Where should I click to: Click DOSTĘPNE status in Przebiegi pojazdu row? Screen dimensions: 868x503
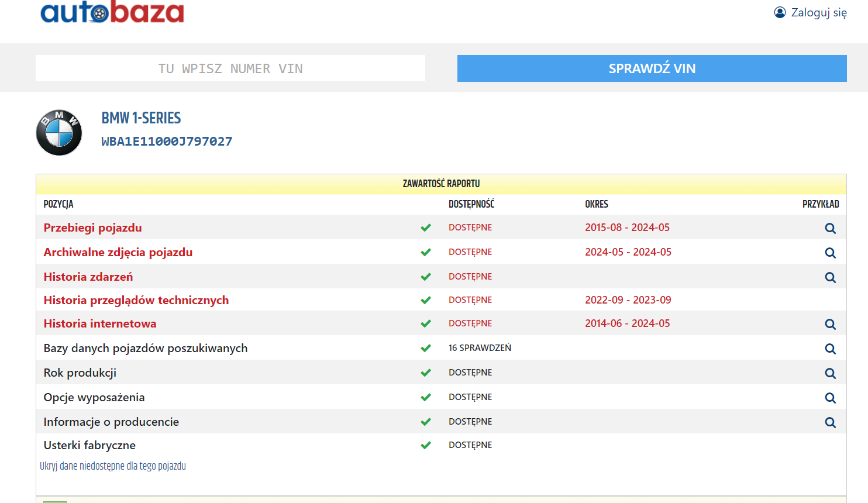(x=470, y=228)
